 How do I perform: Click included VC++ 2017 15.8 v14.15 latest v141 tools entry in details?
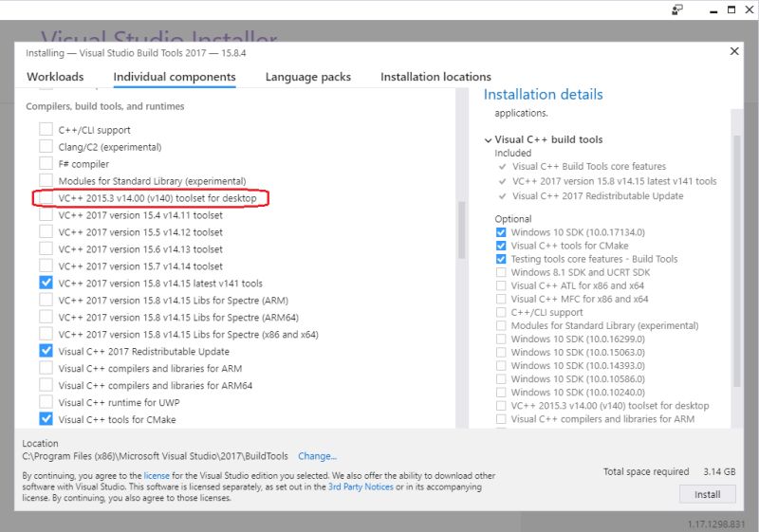614,181
